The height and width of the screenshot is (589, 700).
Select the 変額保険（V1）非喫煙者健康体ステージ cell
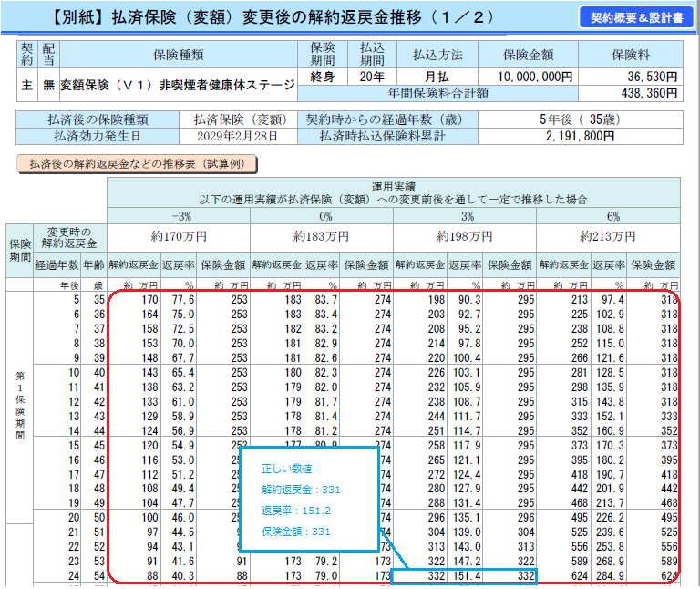click(x=178, y=85)
